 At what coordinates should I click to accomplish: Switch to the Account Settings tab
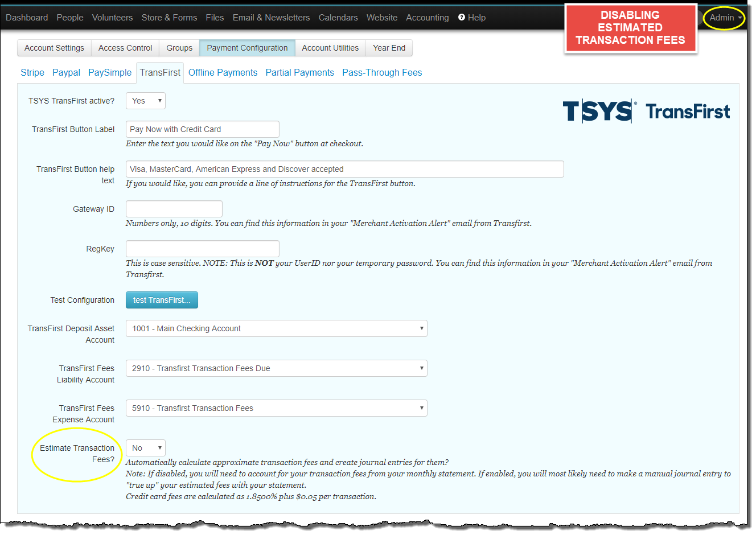tap(54, 48)
